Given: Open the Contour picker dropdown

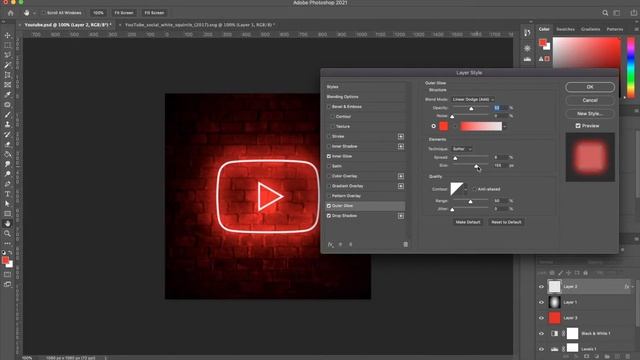Looking at the screenshot, I should click(x=466, y=189).
